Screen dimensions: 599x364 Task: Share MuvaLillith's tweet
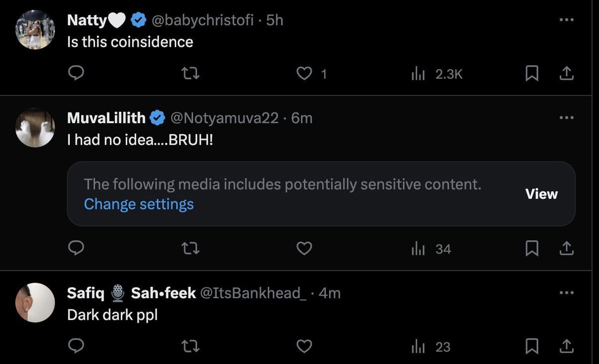pyautogui.click(x=566, y=248)
